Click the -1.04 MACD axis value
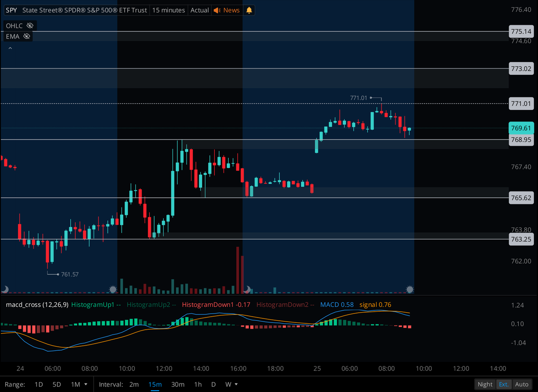 518,343
